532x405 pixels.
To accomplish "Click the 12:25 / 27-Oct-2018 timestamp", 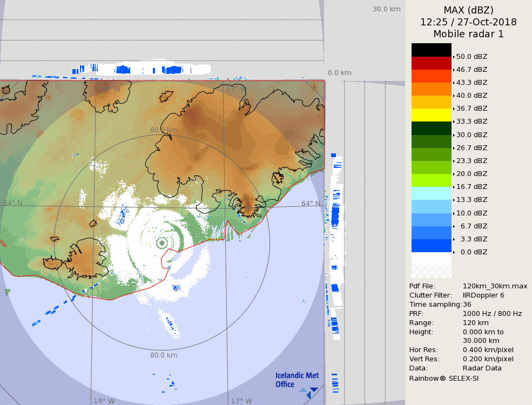I will point(468,22).
